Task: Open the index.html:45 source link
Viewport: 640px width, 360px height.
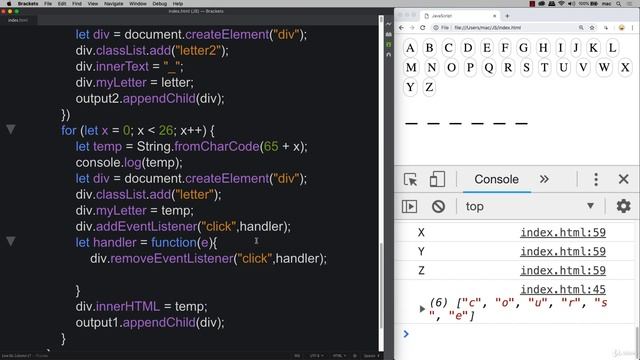Action: [x=563, y=289]
